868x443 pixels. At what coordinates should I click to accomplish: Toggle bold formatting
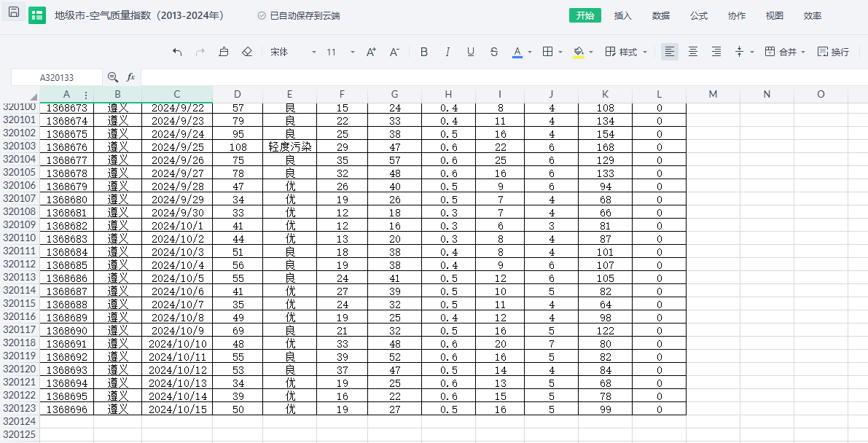tap(424, 52)
